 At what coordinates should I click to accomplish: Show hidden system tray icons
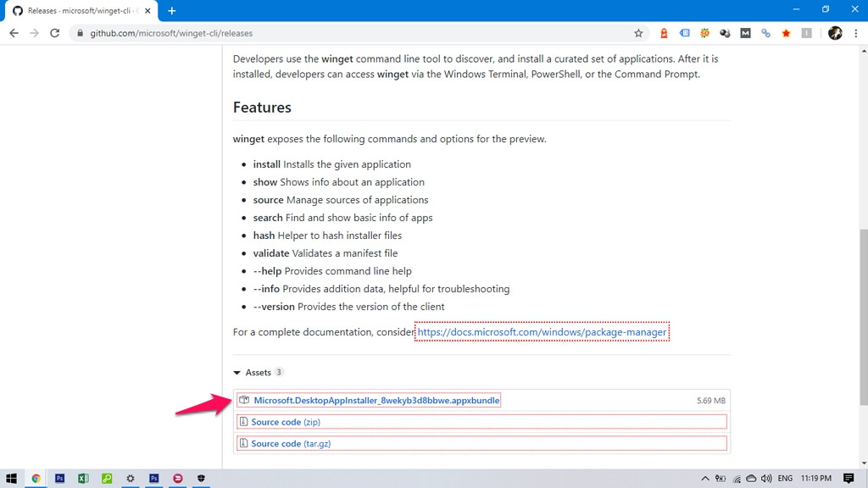[704, 478]
